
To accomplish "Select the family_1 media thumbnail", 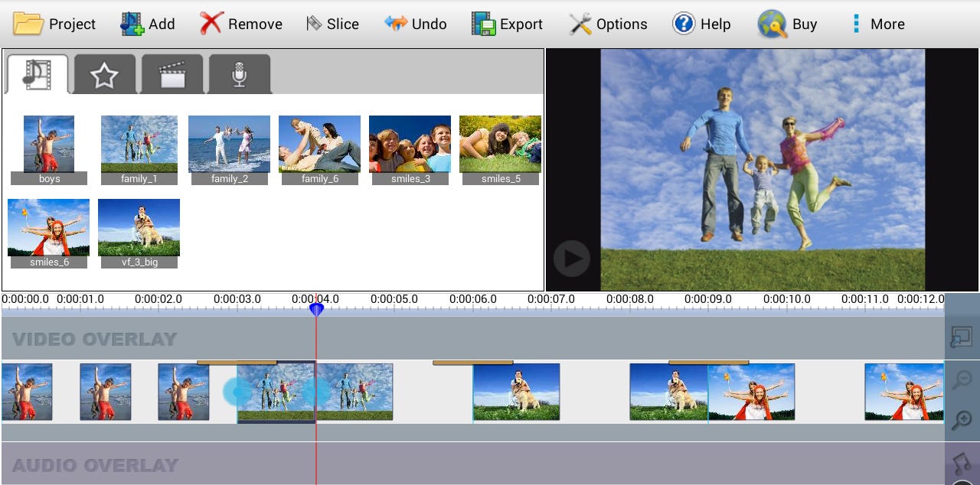I will click(x=139, y=150).
